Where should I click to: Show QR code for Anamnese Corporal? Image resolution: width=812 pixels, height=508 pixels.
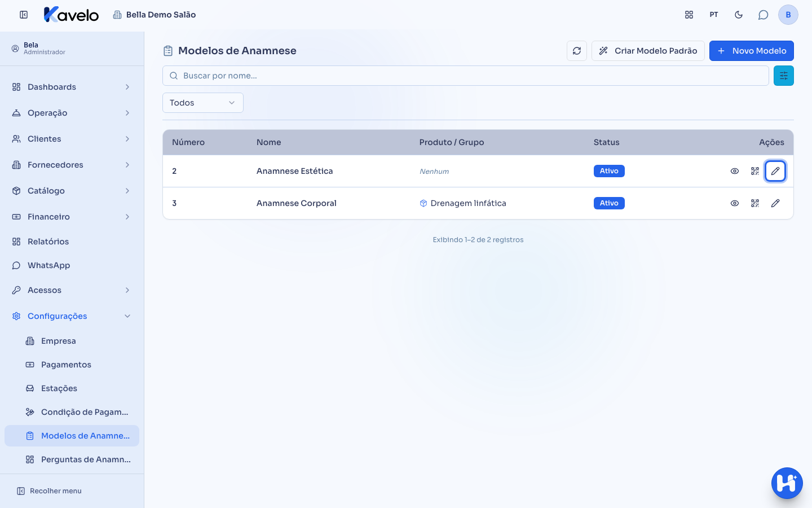click(x=755, y=203)
